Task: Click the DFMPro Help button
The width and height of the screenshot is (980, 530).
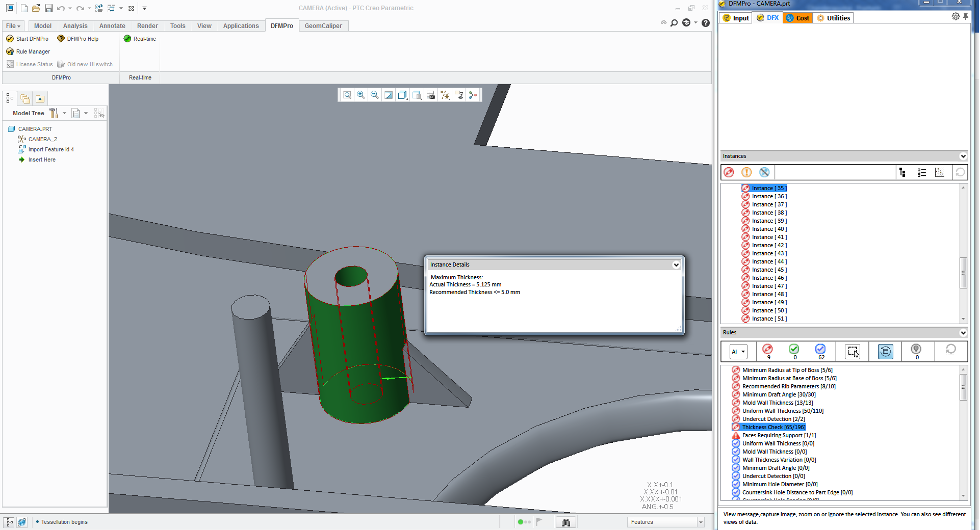Action: click(x=78, y=39)
